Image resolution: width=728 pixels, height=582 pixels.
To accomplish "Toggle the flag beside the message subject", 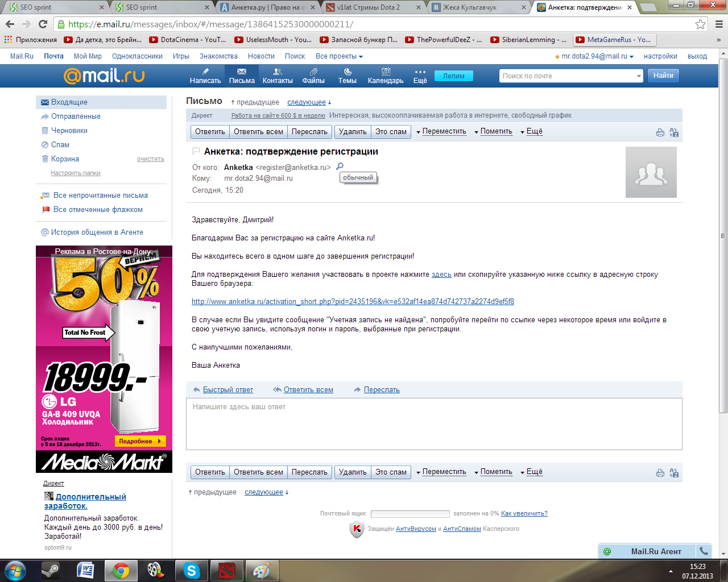I will click(x=196, y=151).
